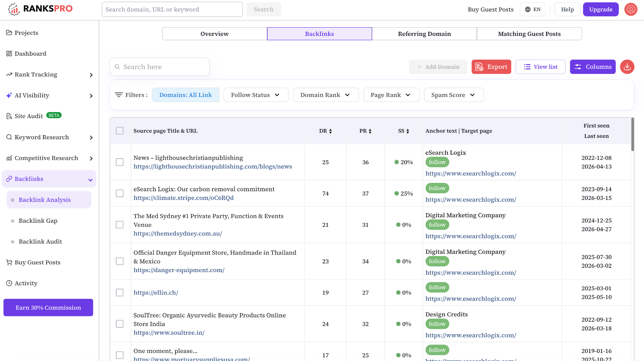The image size is (644, 361).
Task: Open Backlink Analysis in sidebar
Action: (x=49, y=200)
